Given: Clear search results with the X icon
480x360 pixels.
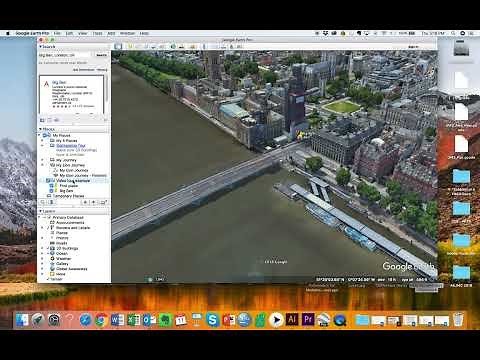Looking at the screenshot, I should [x=106, y=120].
